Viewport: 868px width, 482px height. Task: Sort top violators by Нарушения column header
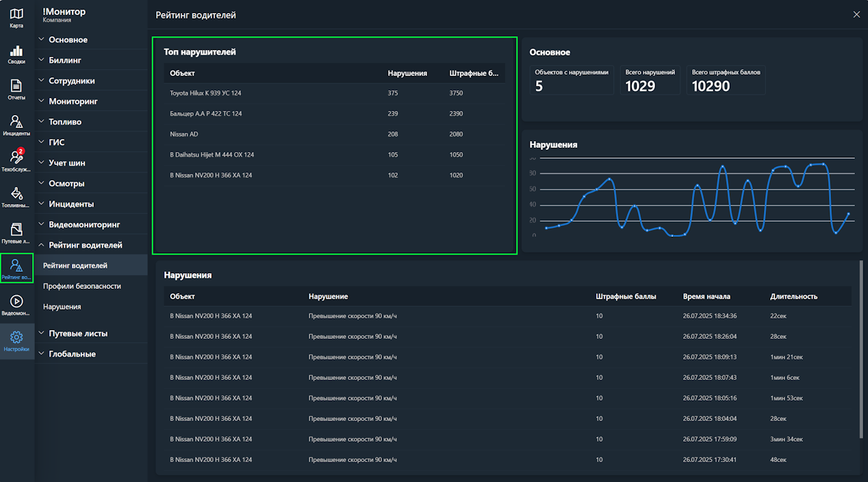(407, 73)
